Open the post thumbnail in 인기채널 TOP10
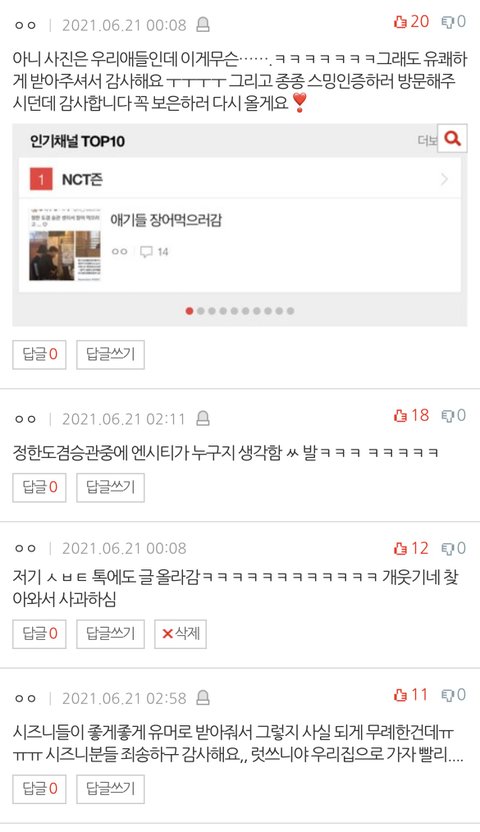 point(65,245)
